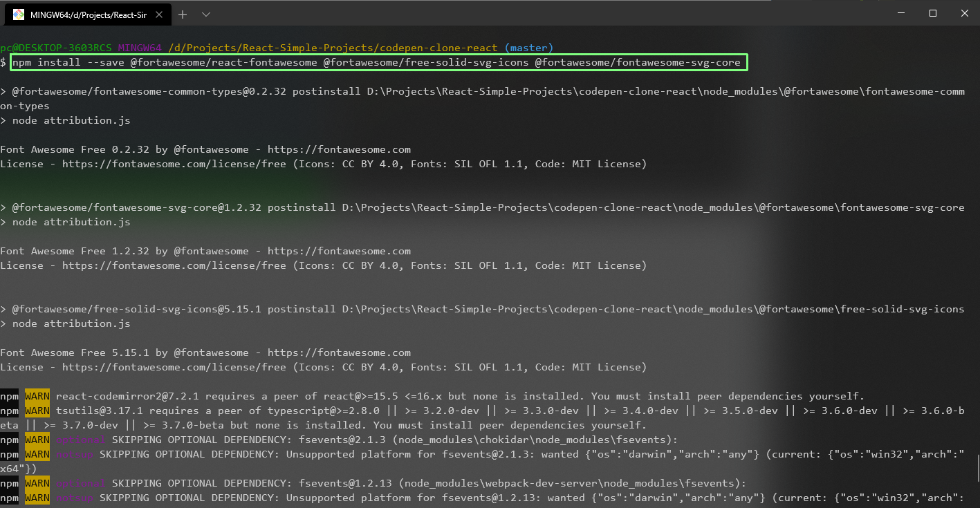Open the license/free link below Free 1.2.32
980x508 pixels.
click(x=174, y=265)
